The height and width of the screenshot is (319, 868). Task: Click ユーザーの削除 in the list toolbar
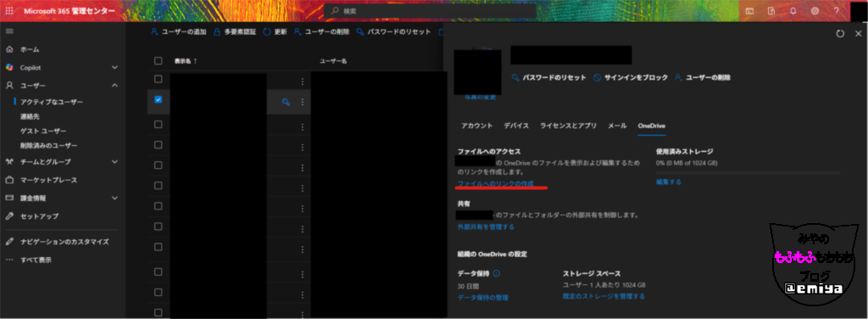321,31
